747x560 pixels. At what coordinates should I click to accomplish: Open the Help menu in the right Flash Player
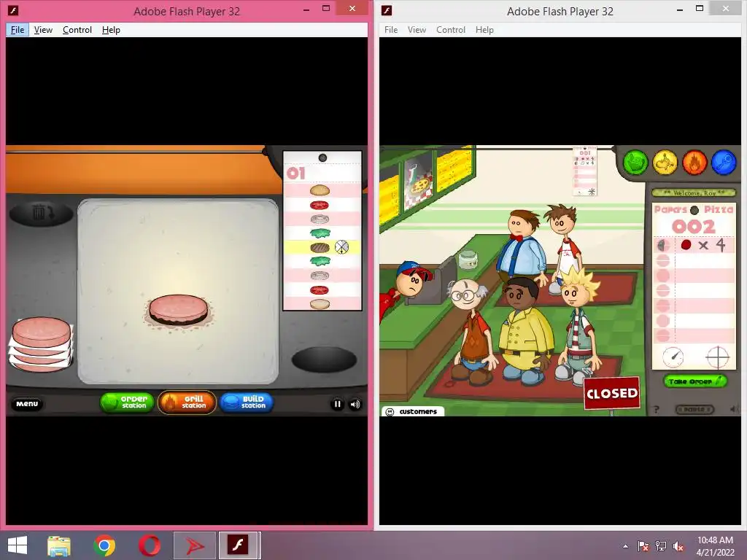coord(484,29)
